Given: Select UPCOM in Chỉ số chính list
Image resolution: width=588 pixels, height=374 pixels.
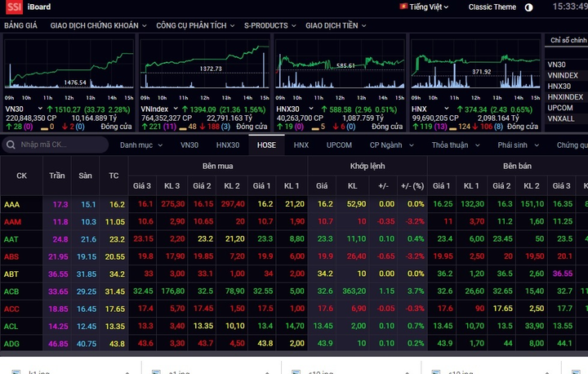Looking at the screenshot, I should tap(560, 108).
